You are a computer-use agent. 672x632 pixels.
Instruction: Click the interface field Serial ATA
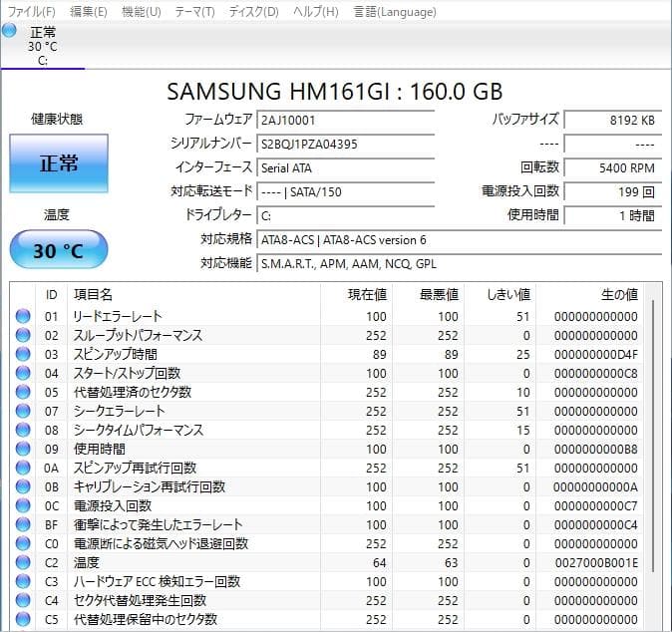pos(345,167)
